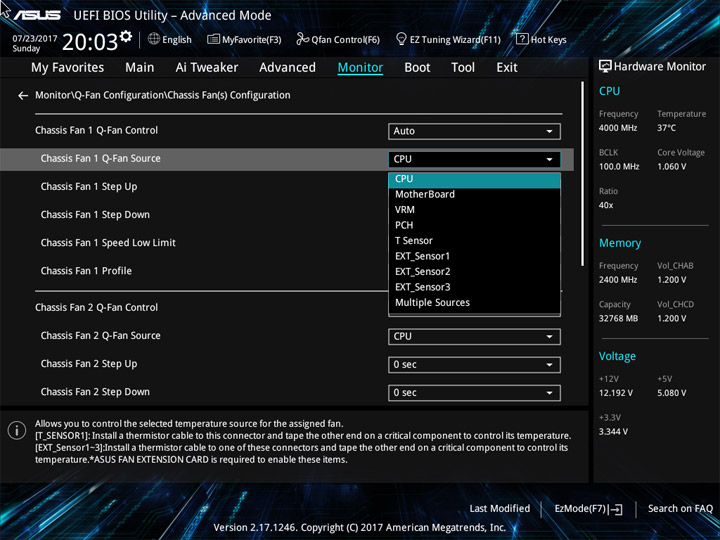This screenshot has width=720, height=540.
Task: Open Chassis Fan 2 Q-Fan Source dropdown
Action: tap(474, 337)
